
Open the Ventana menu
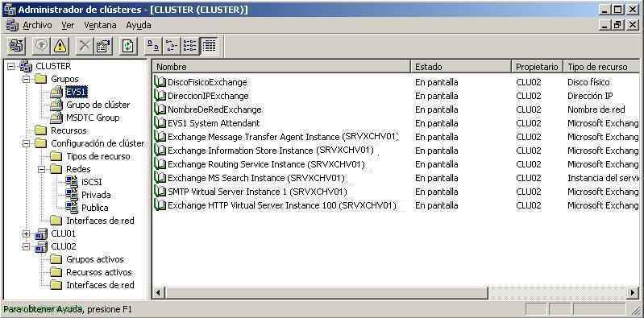point(100,26)
